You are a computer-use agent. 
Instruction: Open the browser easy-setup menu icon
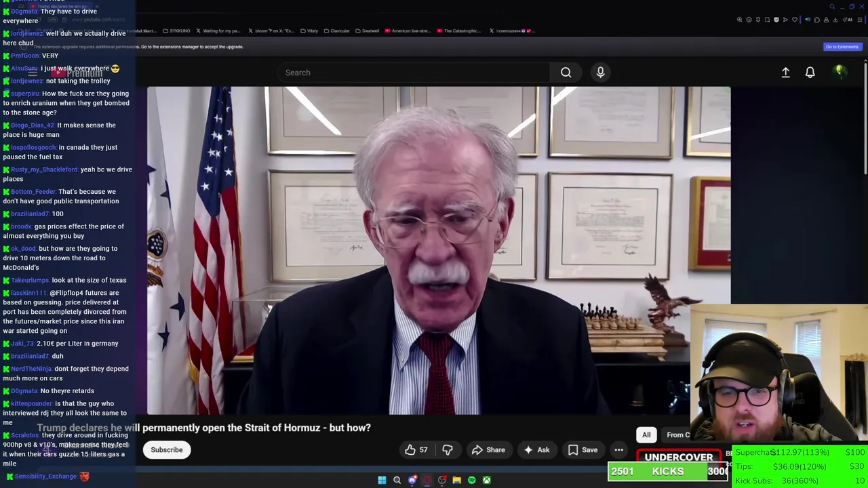[x=860, y=20]
